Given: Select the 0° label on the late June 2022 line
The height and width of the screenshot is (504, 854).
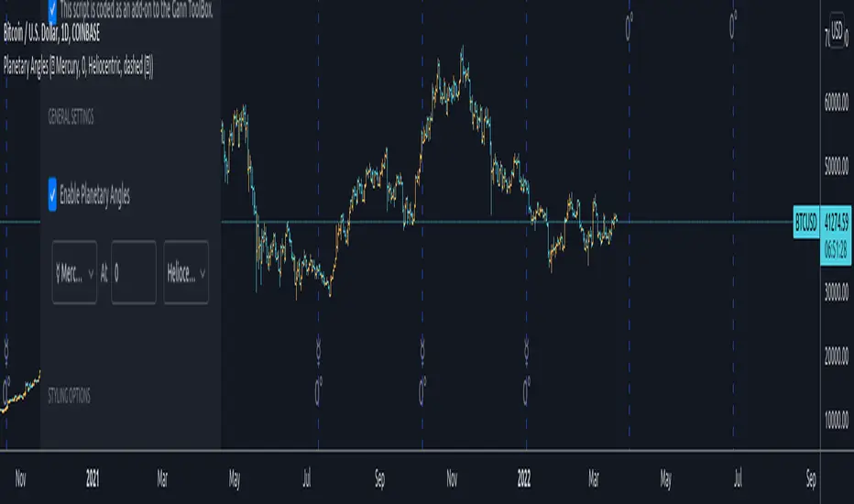Looking at the screenshot, I should [x=734, y=27].
